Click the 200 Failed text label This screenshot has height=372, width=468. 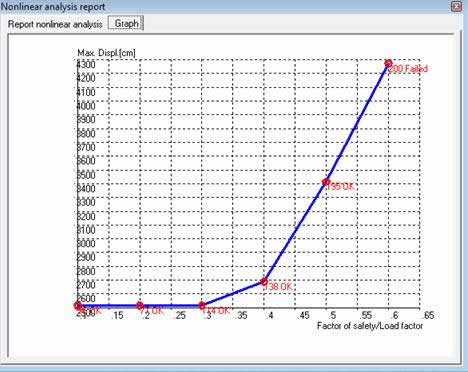coord(408,69)
